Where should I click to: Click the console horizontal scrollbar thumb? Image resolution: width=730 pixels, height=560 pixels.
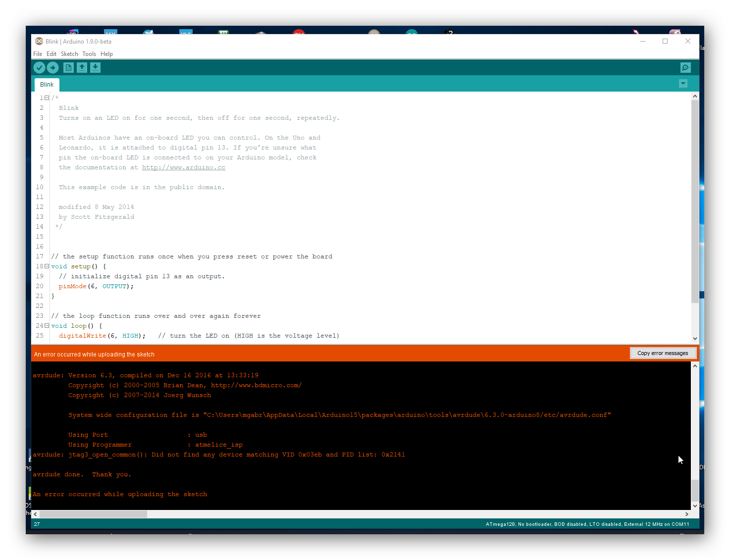(93, 514)
